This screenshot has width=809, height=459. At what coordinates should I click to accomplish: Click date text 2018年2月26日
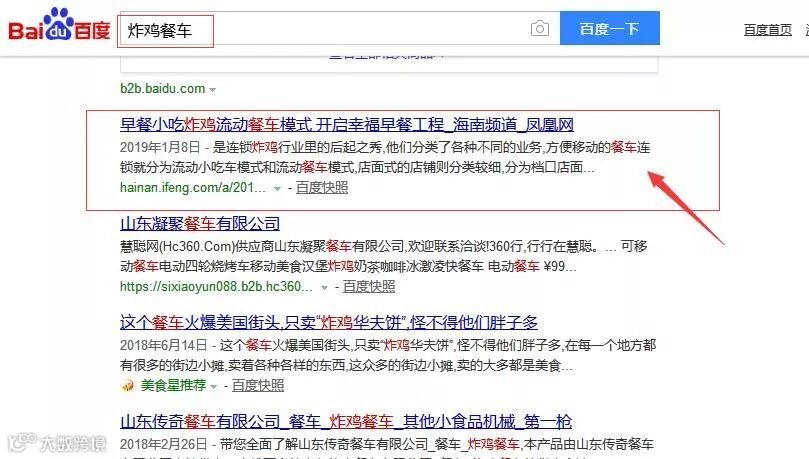tap(164, 444)
